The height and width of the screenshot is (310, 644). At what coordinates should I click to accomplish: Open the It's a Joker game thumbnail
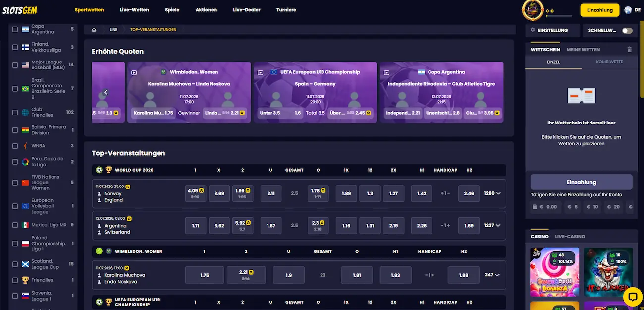608,272
